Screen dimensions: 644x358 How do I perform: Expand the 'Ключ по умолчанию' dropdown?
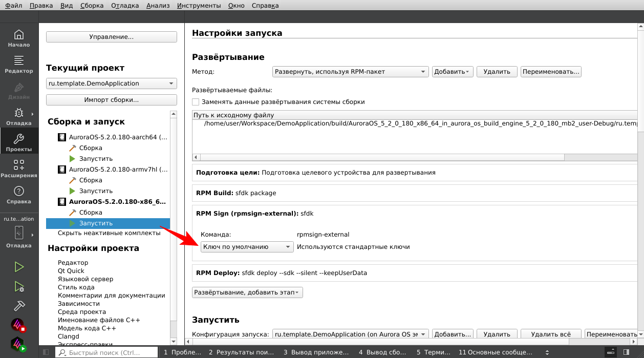[247, 247]
